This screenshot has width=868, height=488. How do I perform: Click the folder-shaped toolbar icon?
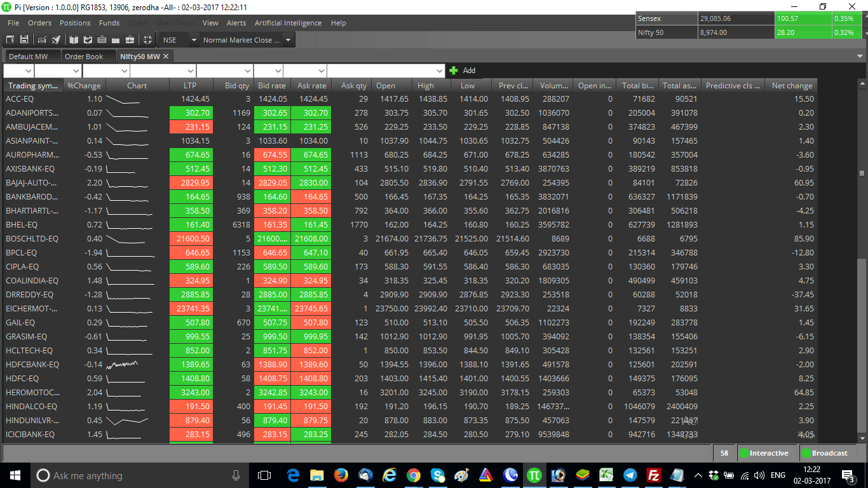116,40
